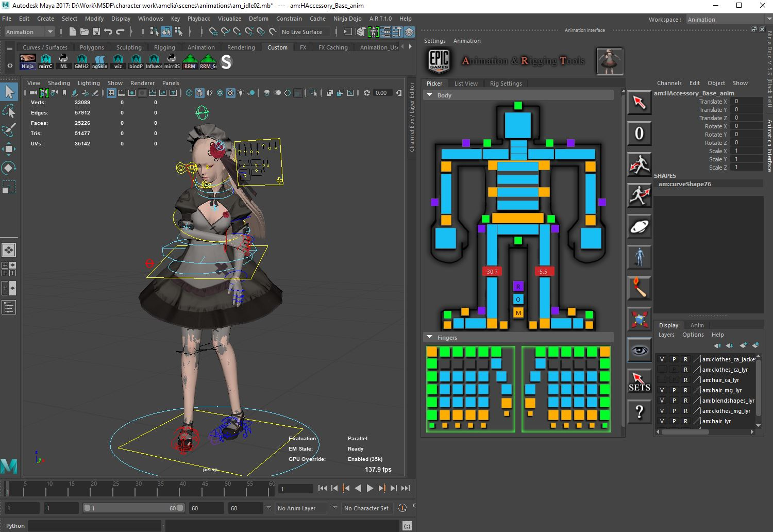Toggle reference R for am:hair_ca_lyr
Screen dimensions: 773x532
tap(685, 380)
